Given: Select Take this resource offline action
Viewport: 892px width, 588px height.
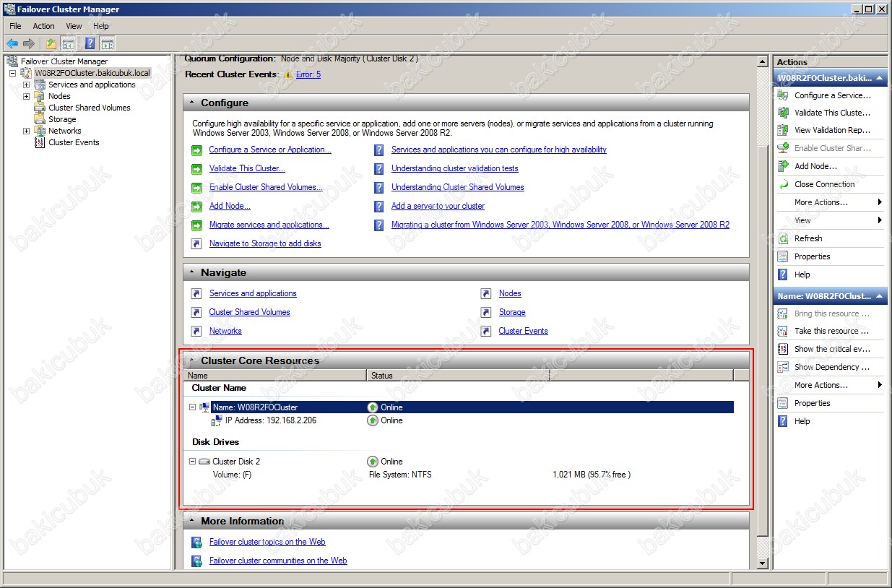Looking at the screenshot, I should 830,331.
